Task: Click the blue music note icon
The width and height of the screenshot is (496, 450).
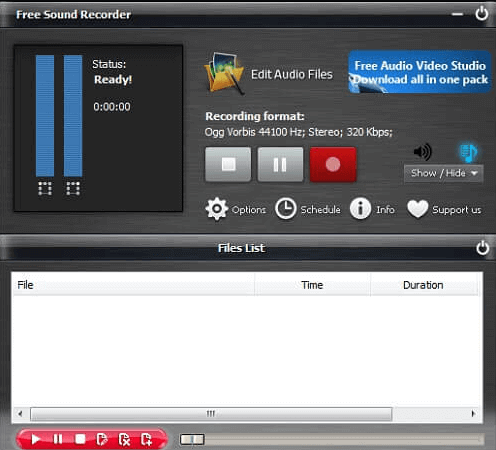Action: pyautogui.click(x=469, y=152)
